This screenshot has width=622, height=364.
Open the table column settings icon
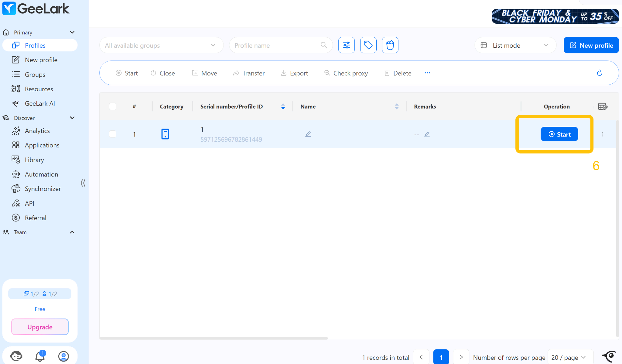pos(603,106)
